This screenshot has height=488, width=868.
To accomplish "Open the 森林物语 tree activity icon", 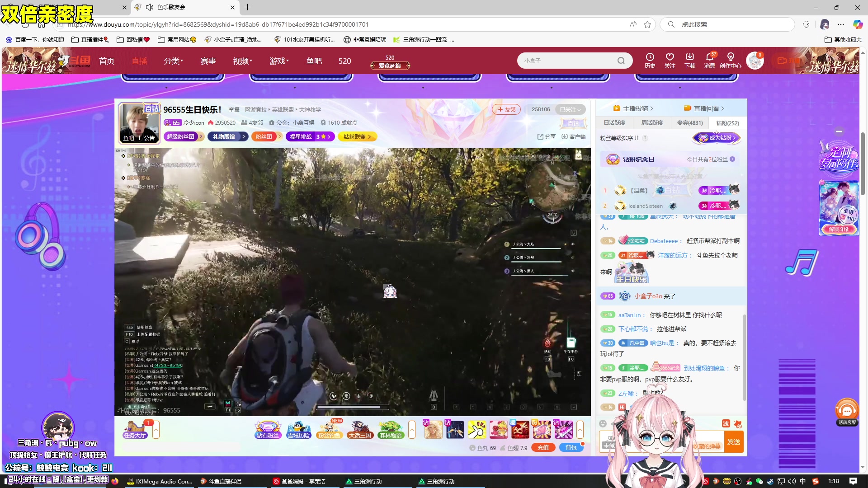I will pyautogui.click(x=391, y=430).
